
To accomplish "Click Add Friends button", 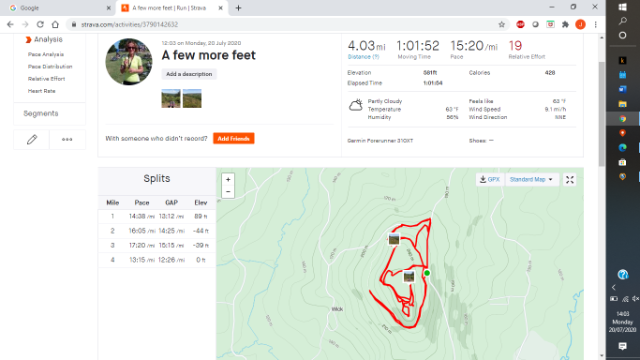I will 233,139.
